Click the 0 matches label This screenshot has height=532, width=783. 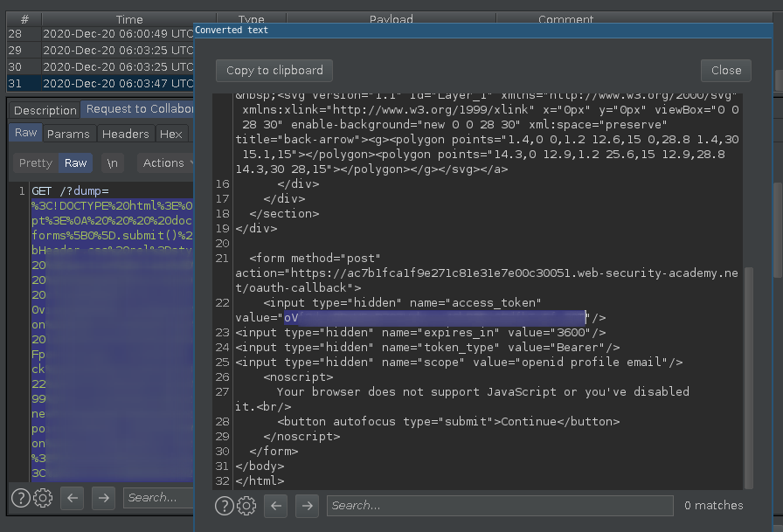click(x=714, y=506)
